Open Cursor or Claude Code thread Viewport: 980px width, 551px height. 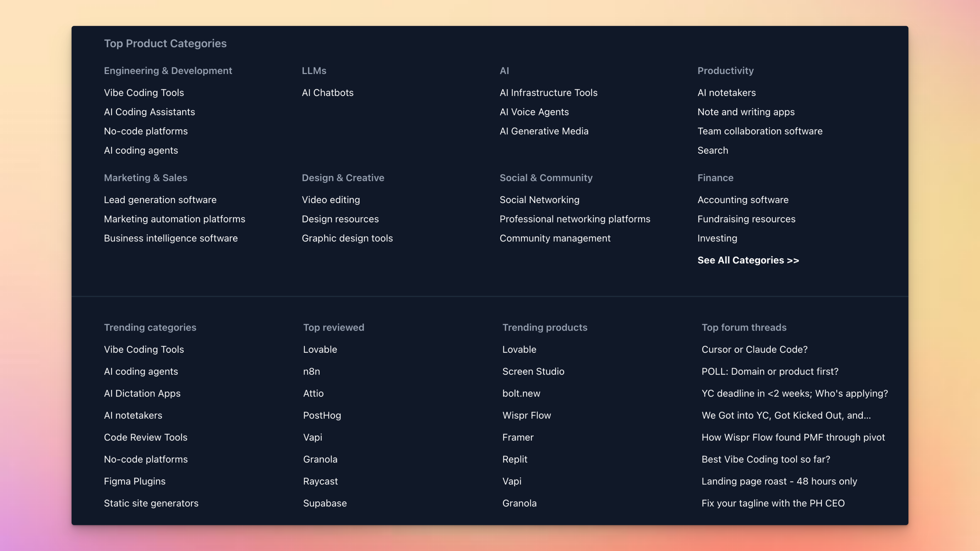coord(754,350)
